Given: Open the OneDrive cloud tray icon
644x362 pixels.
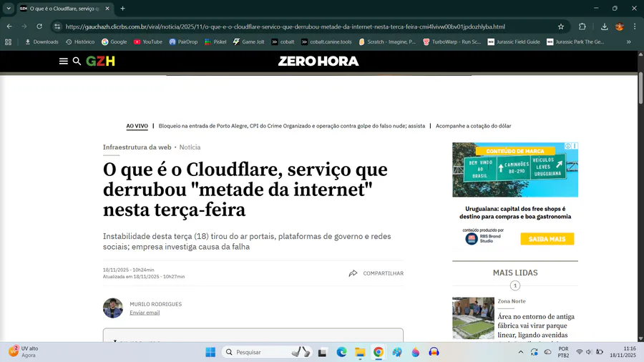Looking at the screenshot, I should (548, 352).
